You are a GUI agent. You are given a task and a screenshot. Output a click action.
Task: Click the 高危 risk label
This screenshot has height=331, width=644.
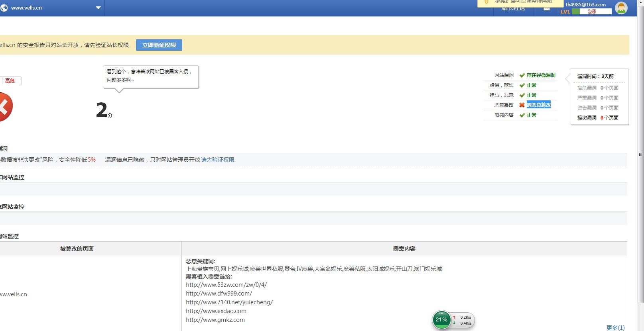pos(11,81)
